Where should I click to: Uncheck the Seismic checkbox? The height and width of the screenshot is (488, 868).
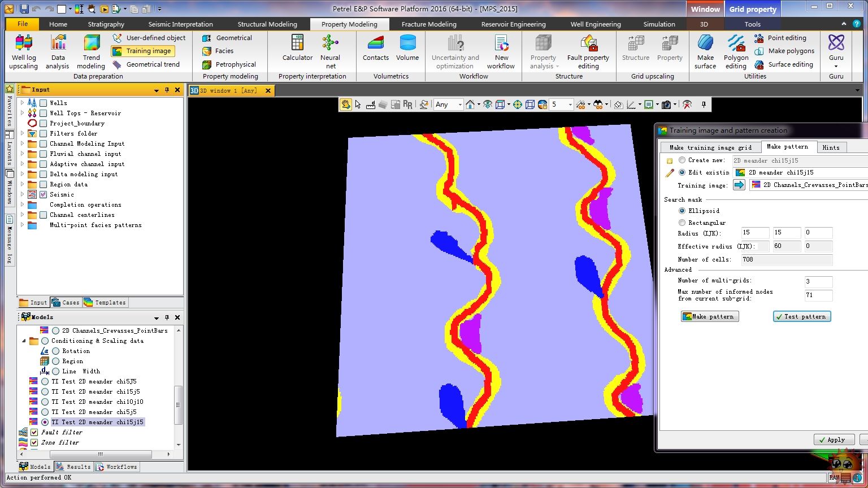44,194
